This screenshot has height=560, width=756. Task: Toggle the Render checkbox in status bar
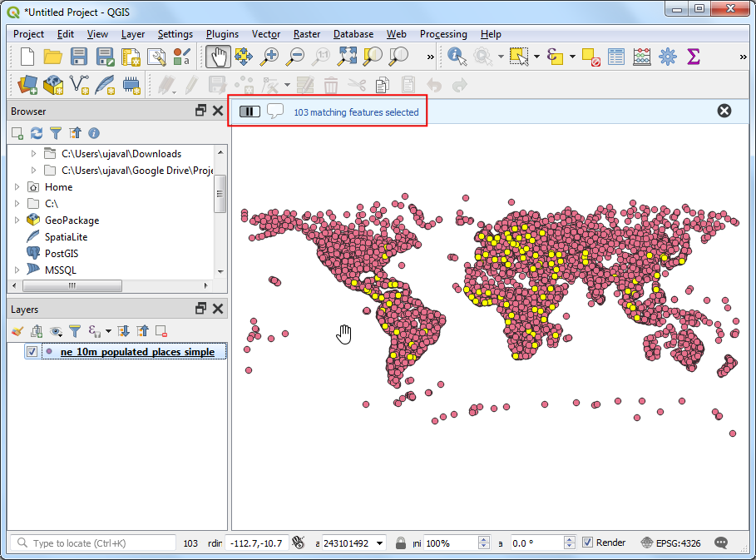[x=588, y=543]
